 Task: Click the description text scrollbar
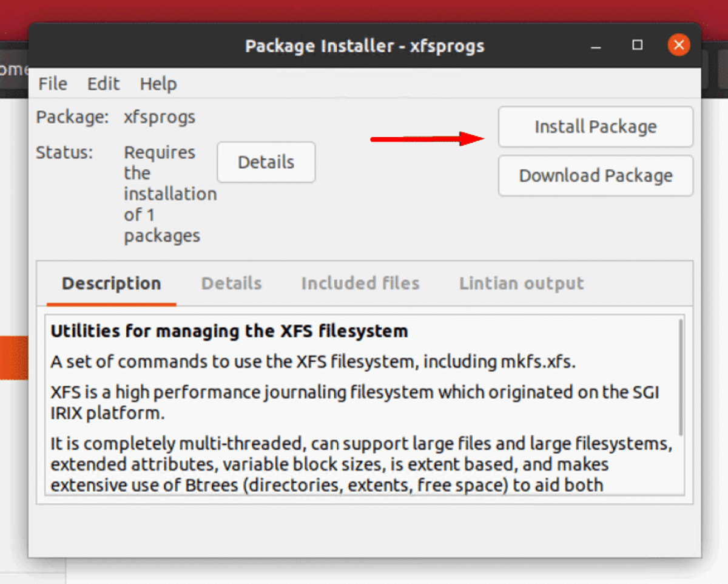pyautogui.click(x=681, y=376)
